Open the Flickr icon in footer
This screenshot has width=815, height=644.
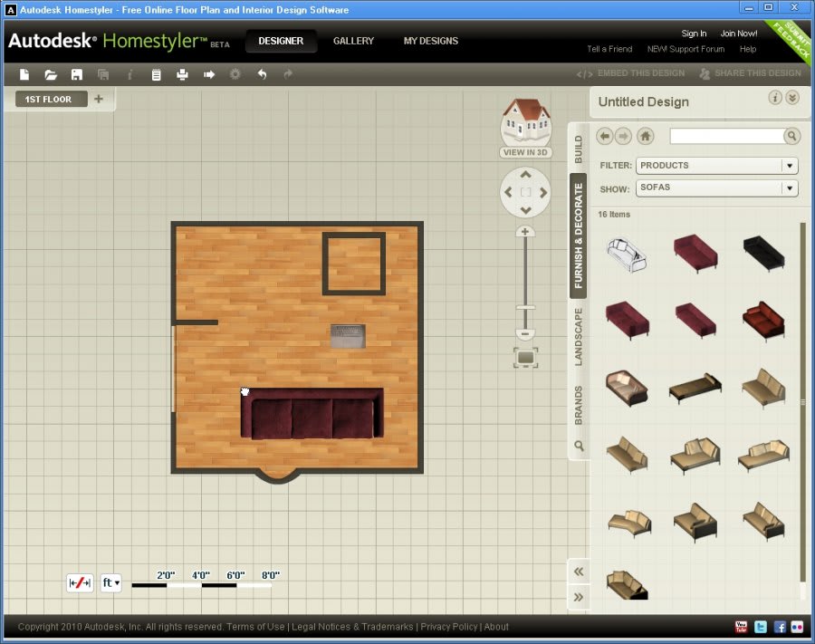pyautogui.click(x=797, y=627)
